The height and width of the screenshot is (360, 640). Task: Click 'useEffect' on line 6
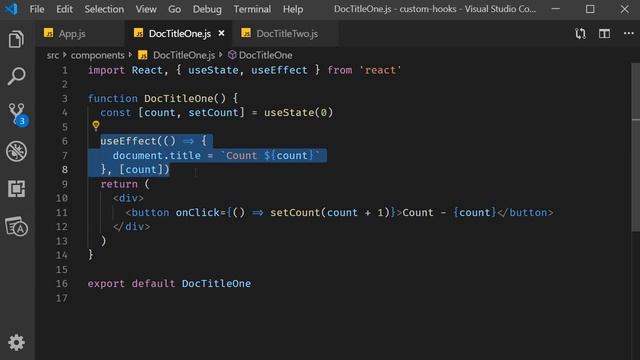[x=129, y=141]
